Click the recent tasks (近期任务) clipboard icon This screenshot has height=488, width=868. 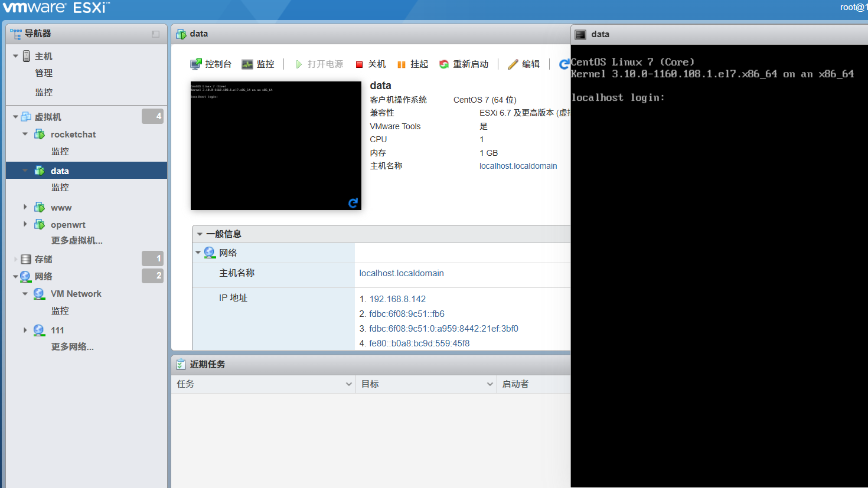(181, 365)
